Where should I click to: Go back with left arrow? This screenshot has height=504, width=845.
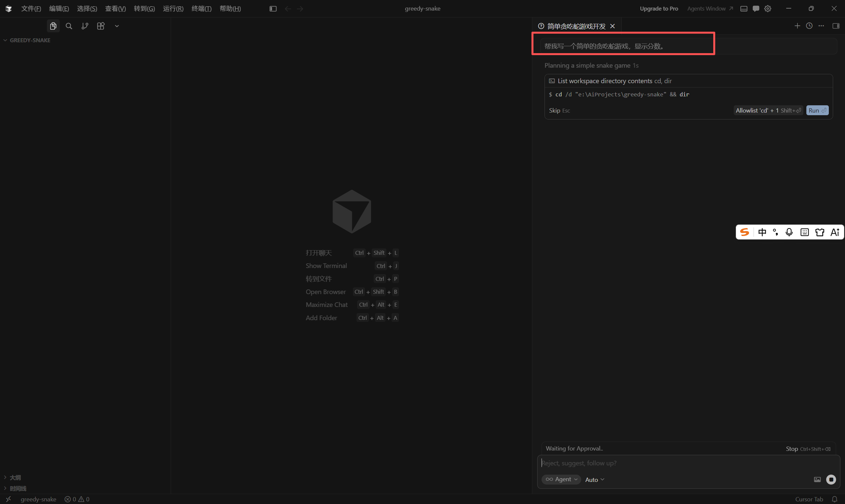coord(288,9)
